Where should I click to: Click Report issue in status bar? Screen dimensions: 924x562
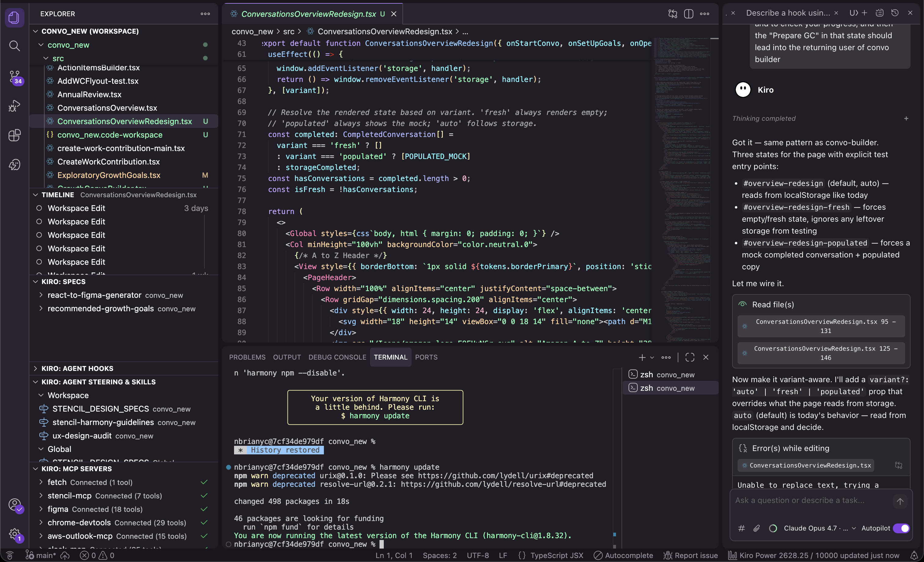pyautogui.click(x=691, y=555)
